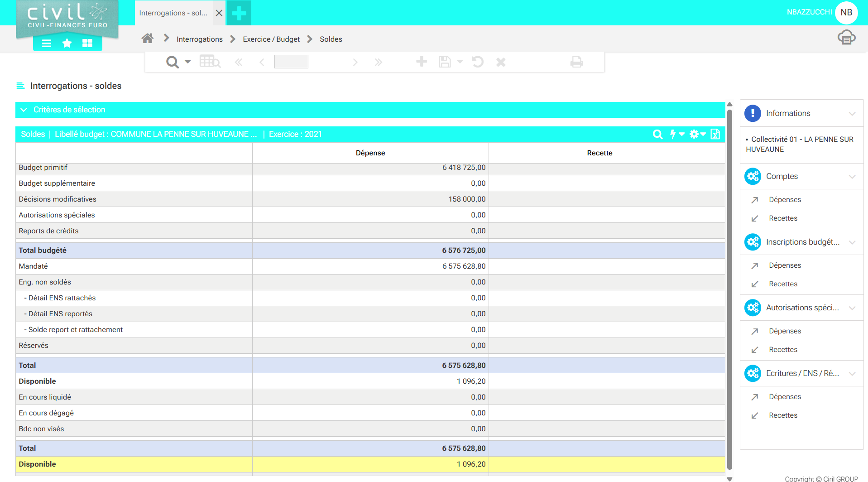This screenshot has height=482, width=868.
Task: Open favorites star icon
Action: (67, 43)
